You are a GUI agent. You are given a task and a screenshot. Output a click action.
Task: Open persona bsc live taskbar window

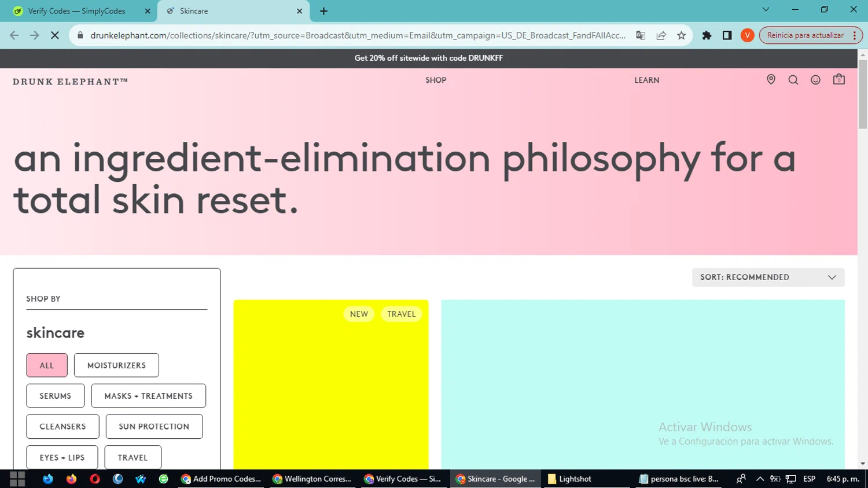[x=679, y=479]
